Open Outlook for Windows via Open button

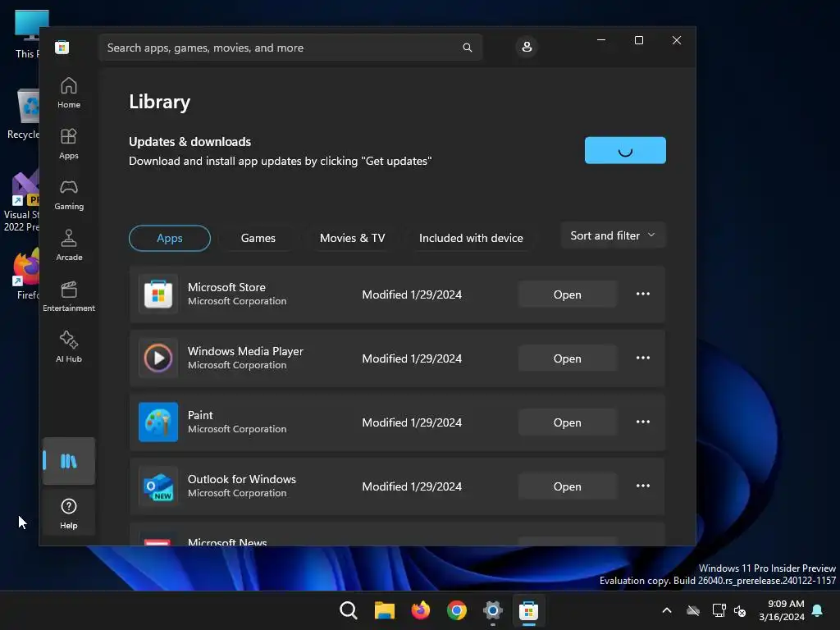568,486
